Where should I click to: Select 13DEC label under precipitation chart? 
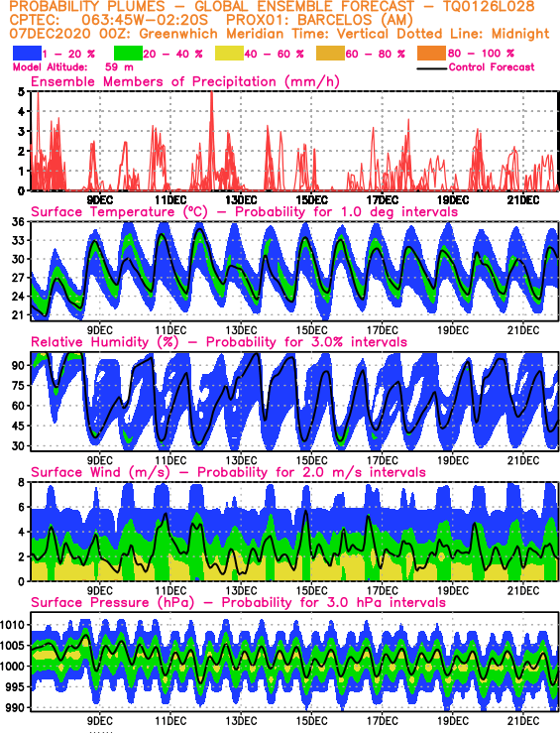point(241,200)
